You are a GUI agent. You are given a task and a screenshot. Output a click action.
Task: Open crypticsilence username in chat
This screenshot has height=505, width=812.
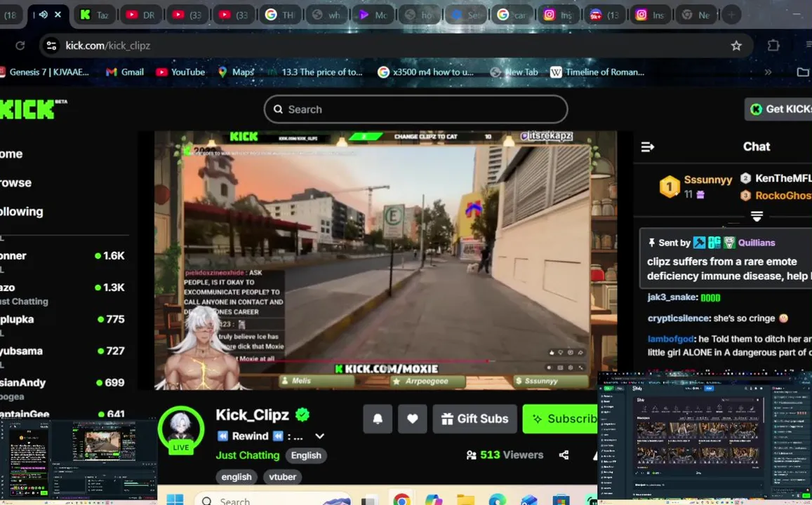pyautogui.click(x=678, y=318)
